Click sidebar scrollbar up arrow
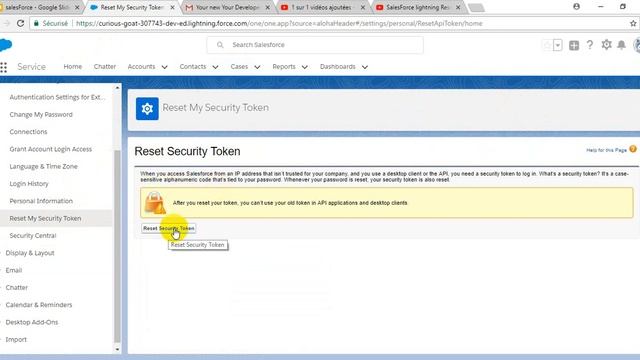 118,88
